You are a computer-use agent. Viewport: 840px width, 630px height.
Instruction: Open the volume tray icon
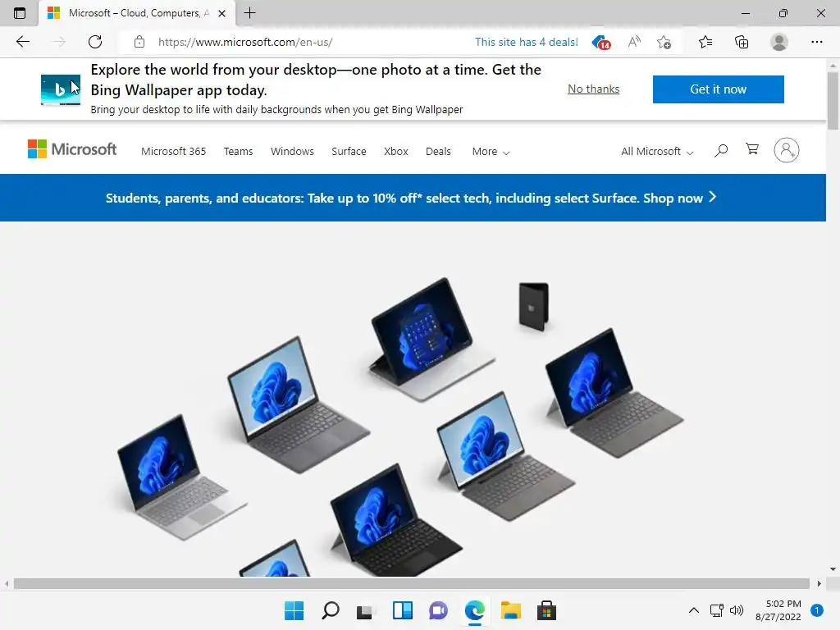point(737,610)
